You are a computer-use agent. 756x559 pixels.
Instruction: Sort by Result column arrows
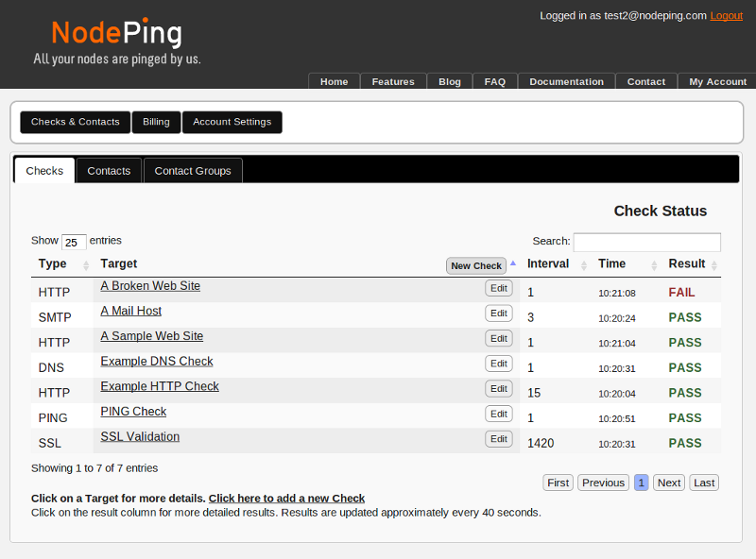pos(714,265)
